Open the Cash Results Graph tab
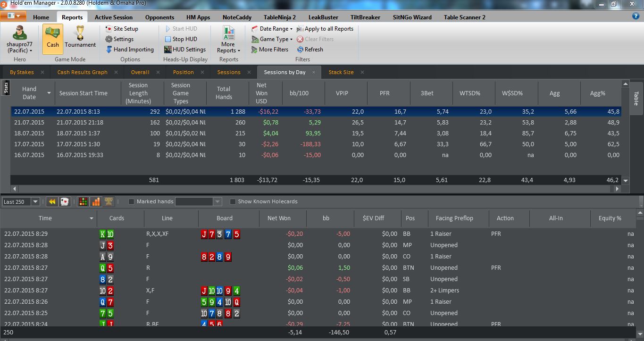Image resolution: width=644 pixels, height=341 pixels. pos(82,72)
